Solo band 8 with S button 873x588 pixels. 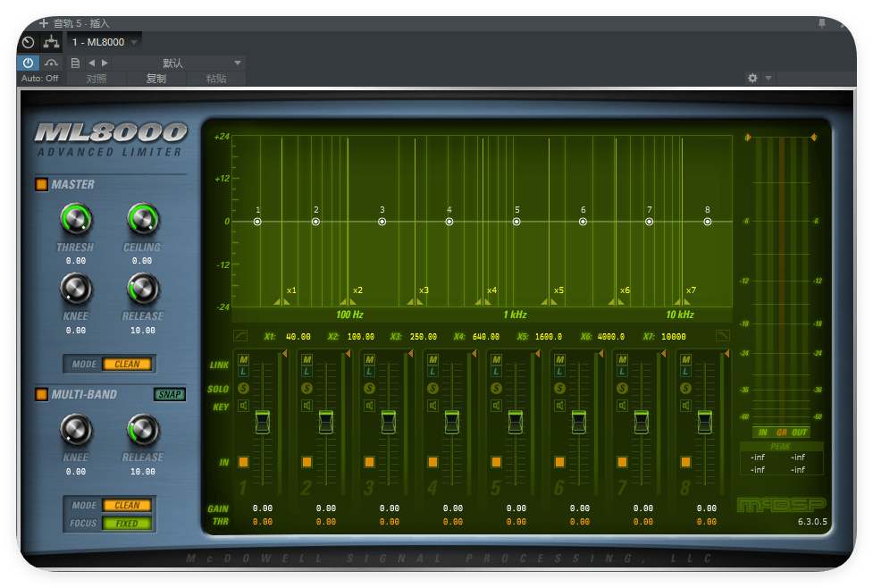click(685, 388)
